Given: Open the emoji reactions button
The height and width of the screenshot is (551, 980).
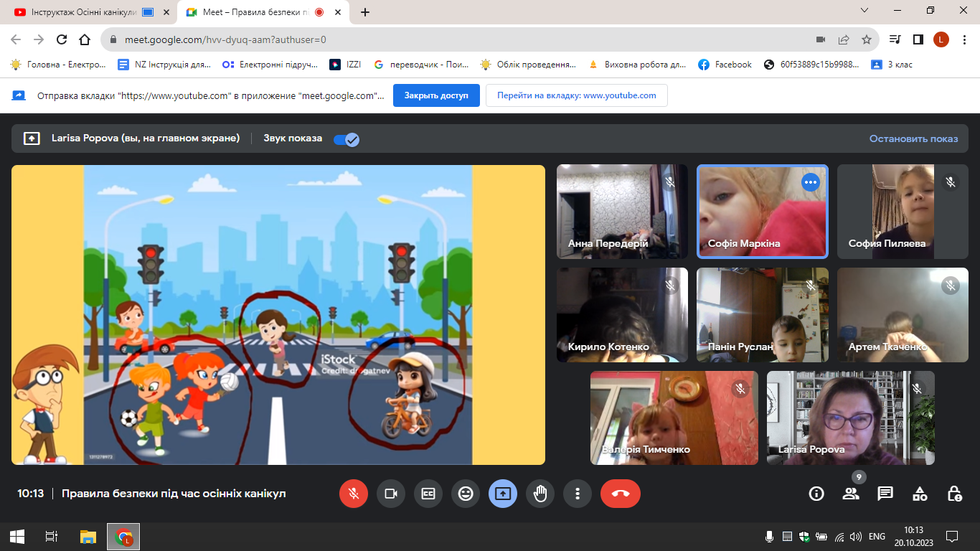Looking at the screenshot, I should pyautogui.click(x=466, y=494).
